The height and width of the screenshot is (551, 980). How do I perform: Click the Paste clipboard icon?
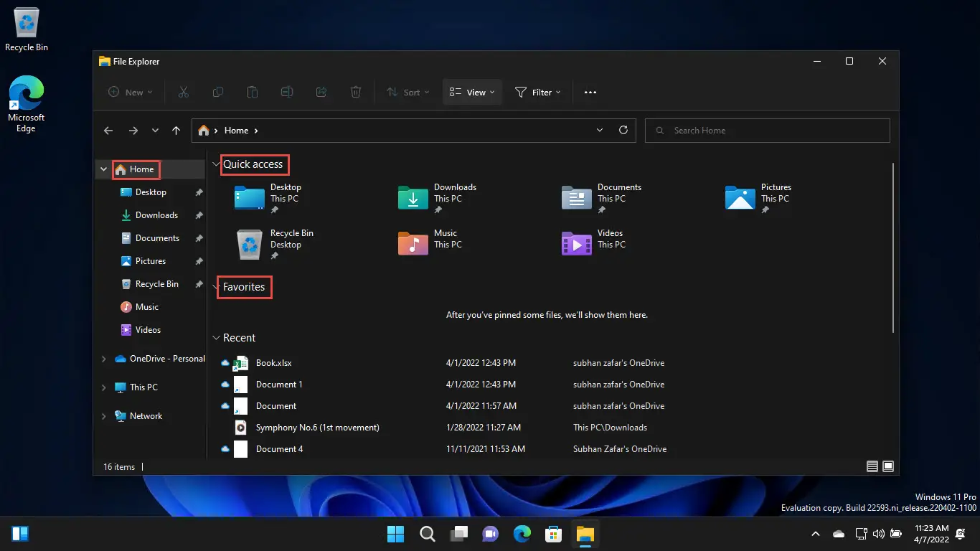(253, 92)
